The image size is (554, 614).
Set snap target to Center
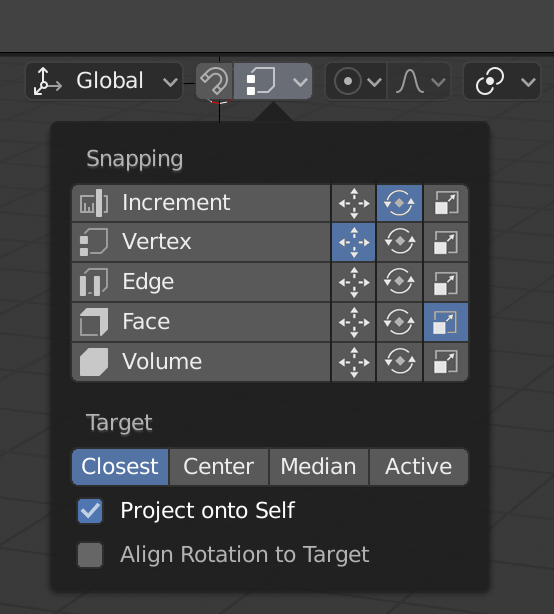coord(219,467)
